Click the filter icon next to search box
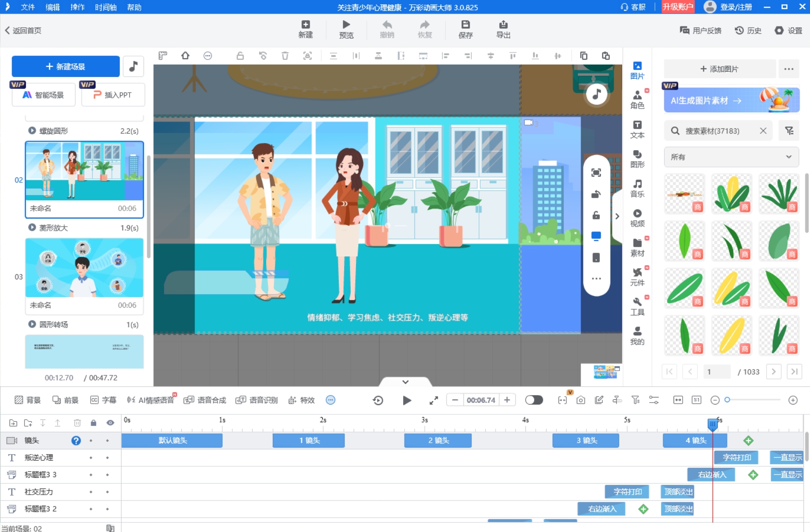Viewport: 810px width, 532px height. (789, 131)
